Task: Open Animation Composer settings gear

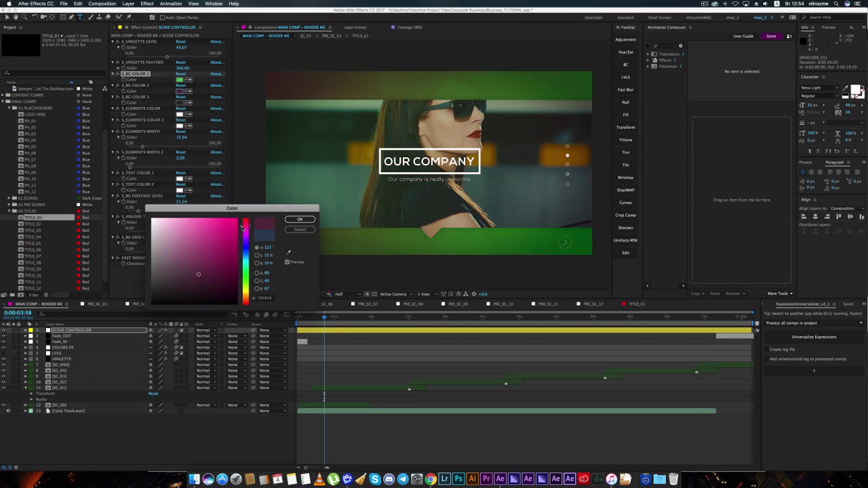Action: [680, 46]
